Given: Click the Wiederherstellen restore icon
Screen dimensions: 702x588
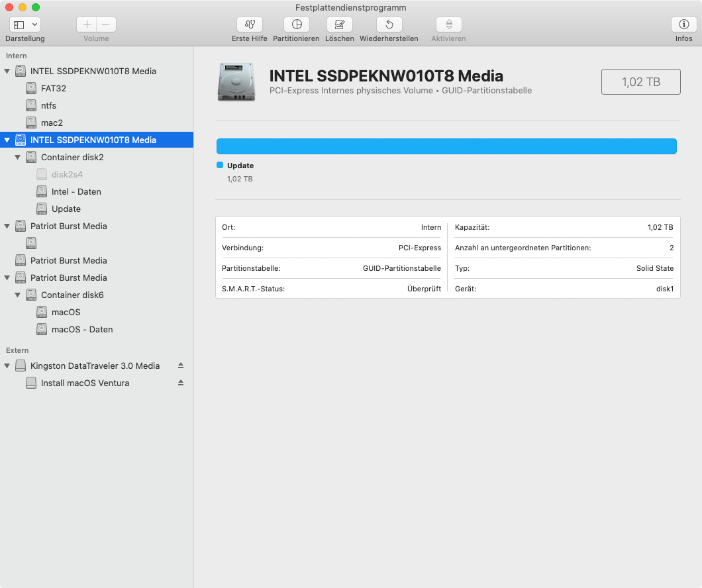Looking at the screenshot, I should tap(389, 24).
